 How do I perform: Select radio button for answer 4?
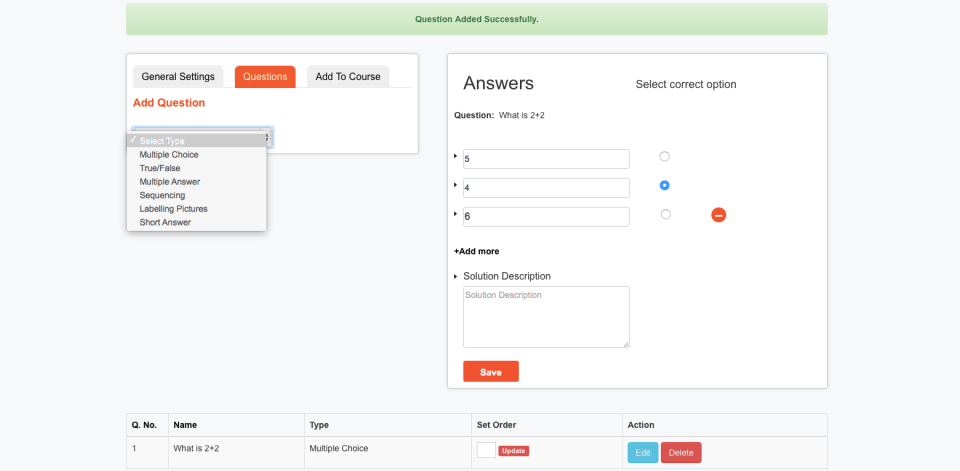tap(664, 185)
